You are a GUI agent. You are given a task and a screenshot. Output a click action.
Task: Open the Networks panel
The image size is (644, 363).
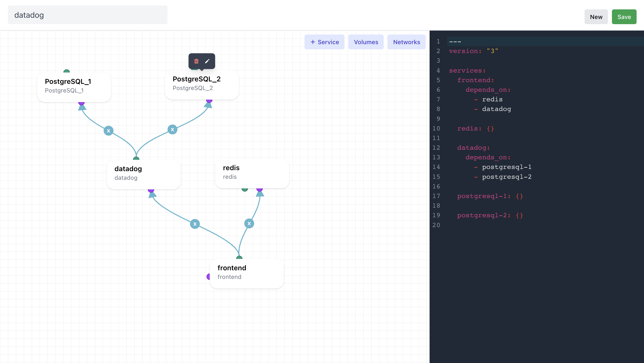point(406,42)
